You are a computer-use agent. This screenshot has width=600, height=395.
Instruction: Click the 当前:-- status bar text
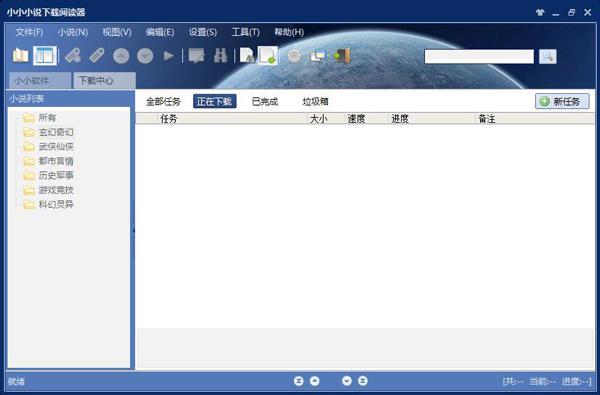click(x=543, y=382)
